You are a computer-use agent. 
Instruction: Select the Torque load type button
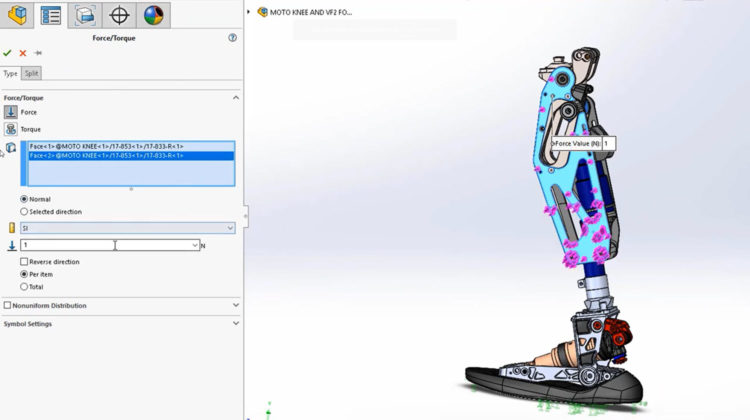coord(11,129)
